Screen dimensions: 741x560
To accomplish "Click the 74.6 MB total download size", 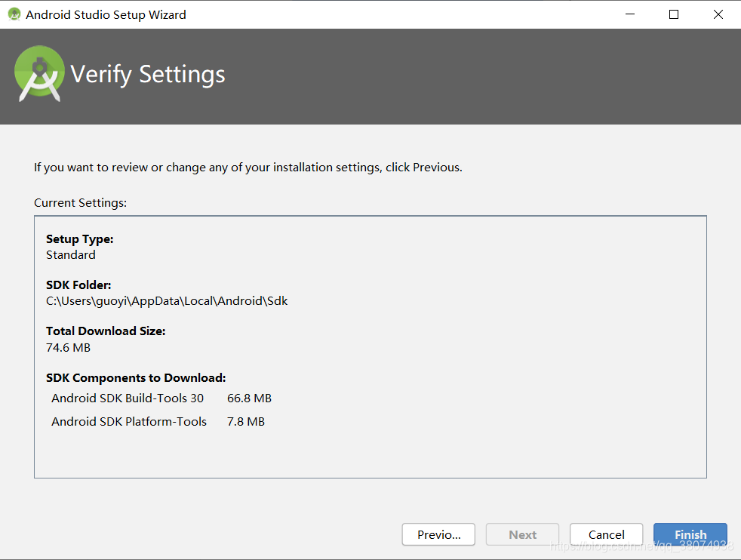I will click(x=68, y=347).
